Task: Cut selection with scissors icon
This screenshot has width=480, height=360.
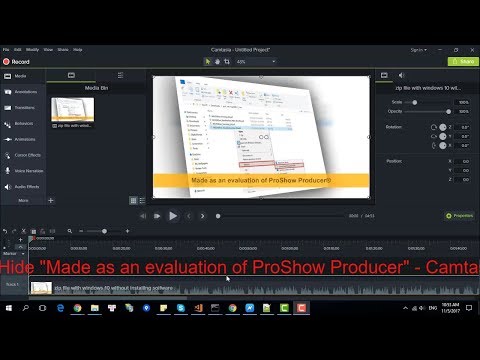Action: point(24,231)
